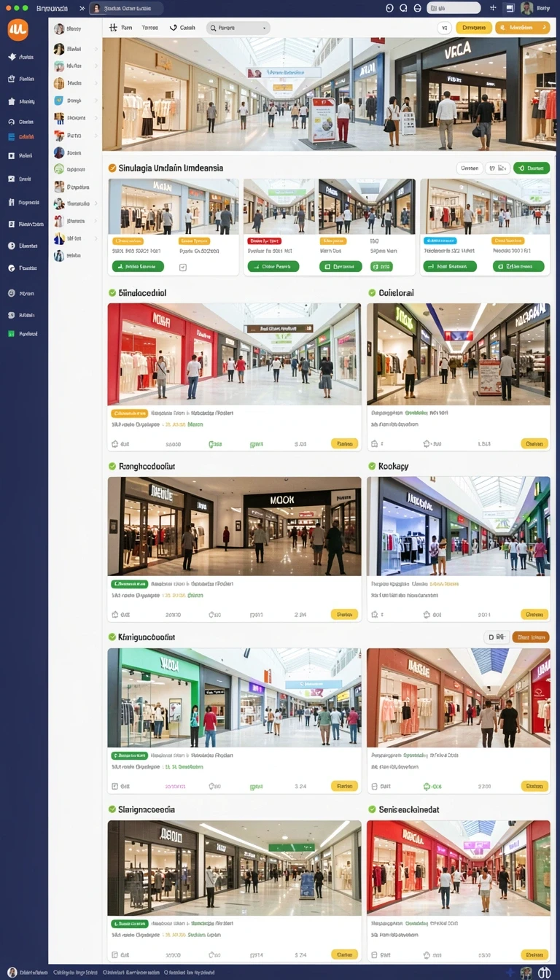The height and width of the screenshot is (980, 560).
Task: Tick the small checkbox in the first store card
Action: [x=183, y=267]
